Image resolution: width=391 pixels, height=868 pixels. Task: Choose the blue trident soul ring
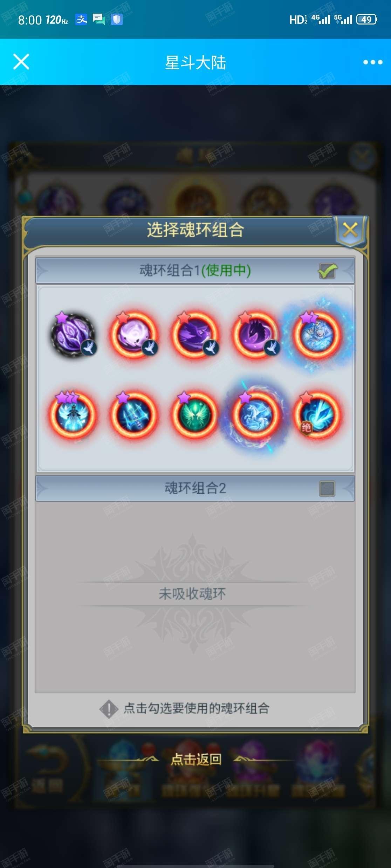click(133, 414)
